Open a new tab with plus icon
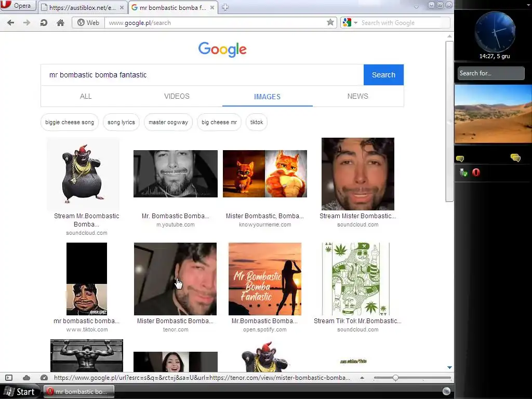The height and width of the screenshot is (399, 532). click(x=225, y=7)
